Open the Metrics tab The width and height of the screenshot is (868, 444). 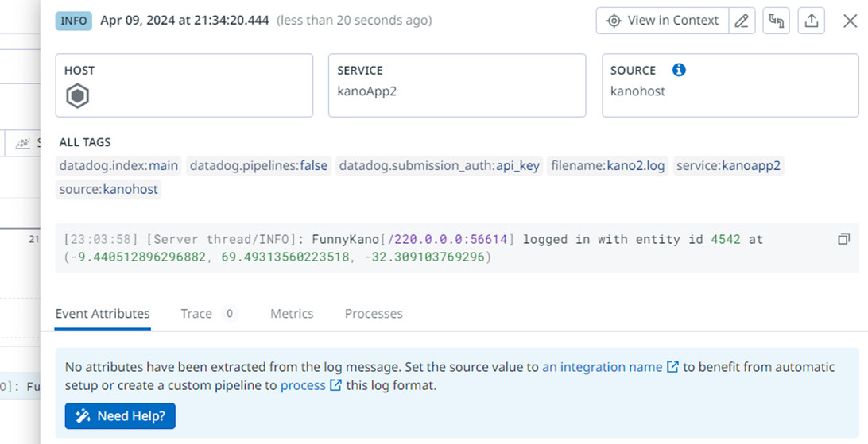coord(292,314)
